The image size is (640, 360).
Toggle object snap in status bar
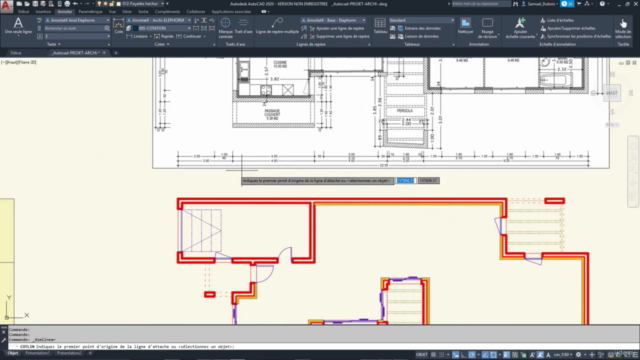pos(493,355)
